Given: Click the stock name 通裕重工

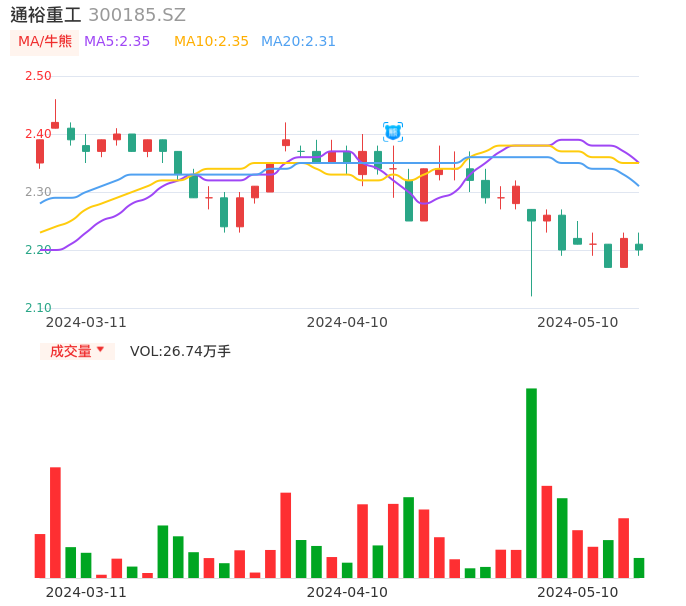Looking at the screenshot, I should pyautogui.click(x=46, y=15).
